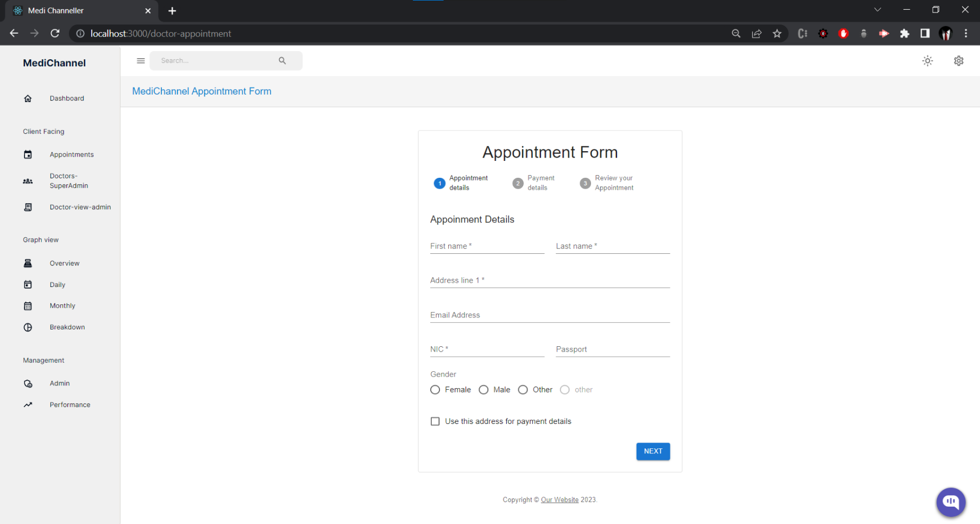
Task: Click the Admin globe icon
Action: coord(28,383)
